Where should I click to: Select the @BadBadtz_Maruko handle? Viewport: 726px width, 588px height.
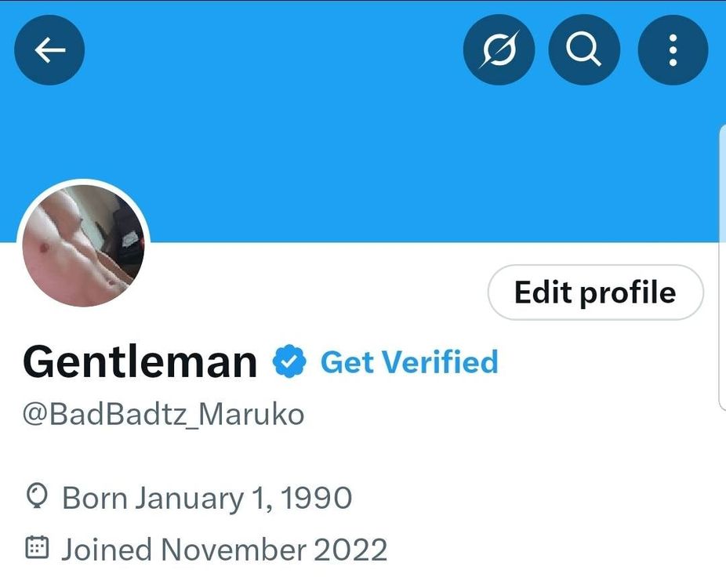(163, 414)
